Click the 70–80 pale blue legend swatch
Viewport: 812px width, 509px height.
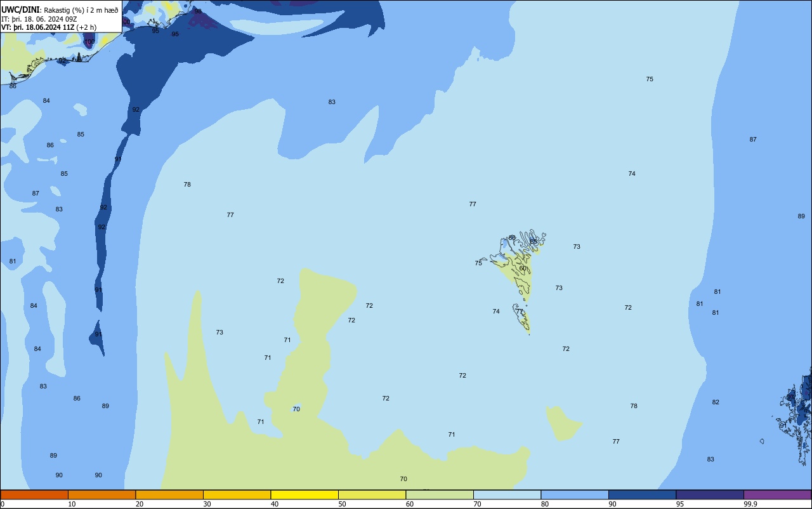(507, 494)
